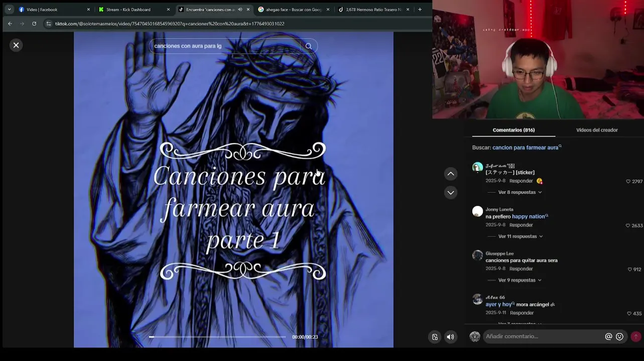The image size is (644, 361).
Task: Like the sticker comment with 2797 likes
Action: [628, 182]
